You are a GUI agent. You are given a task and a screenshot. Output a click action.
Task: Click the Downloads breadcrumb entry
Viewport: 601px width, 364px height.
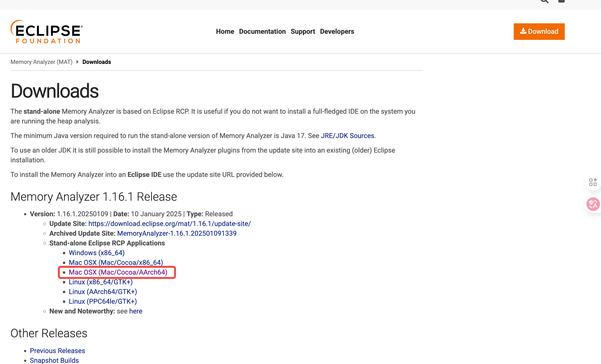pyautogui.click(x=97, y=62)
